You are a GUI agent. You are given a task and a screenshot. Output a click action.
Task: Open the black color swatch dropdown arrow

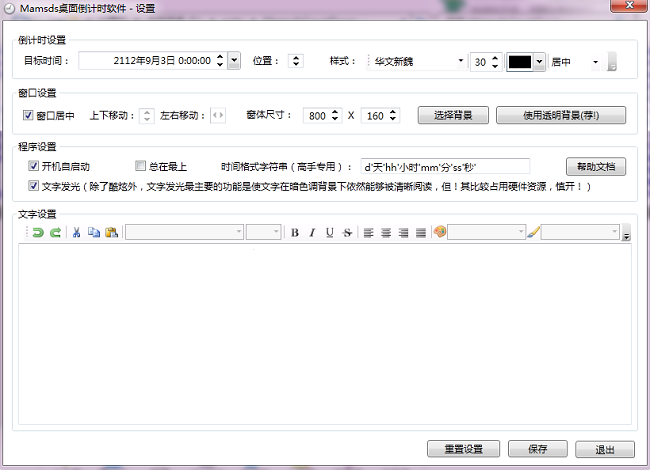point(539,62)
